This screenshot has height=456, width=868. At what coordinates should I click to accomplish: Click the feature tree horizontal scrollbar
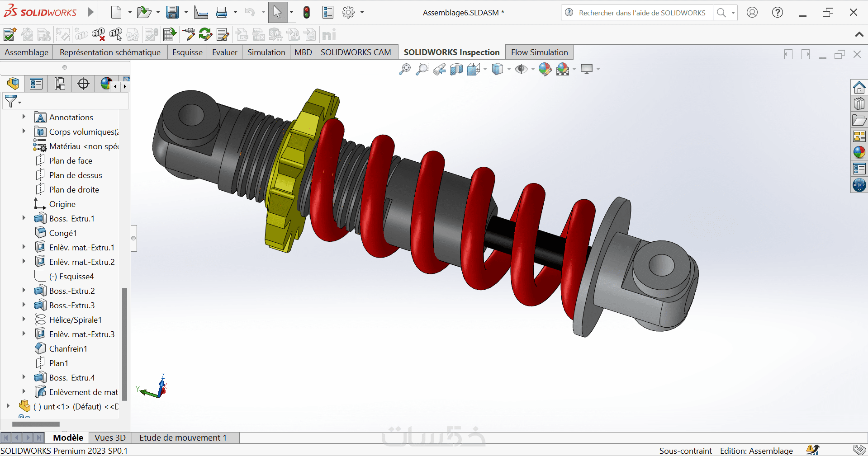(x=36, y=424)
